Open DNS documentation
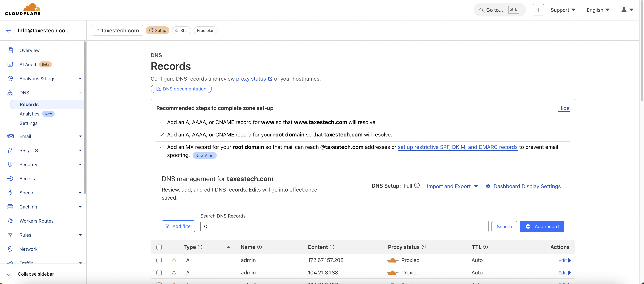Viewport: 644px width, 284px height. (x=181, y=89)
